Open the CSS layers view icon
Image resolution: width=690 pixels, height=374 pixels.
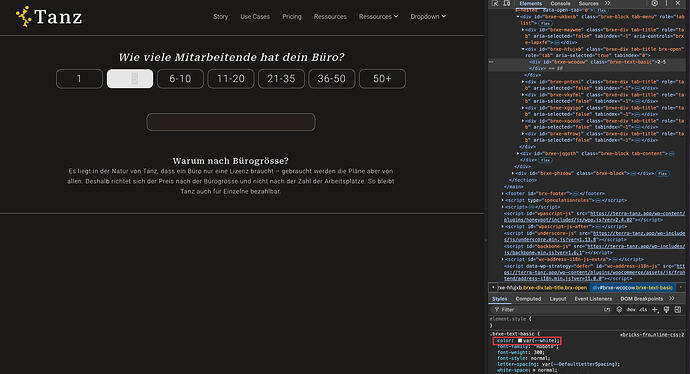click(x=619, y=310)
